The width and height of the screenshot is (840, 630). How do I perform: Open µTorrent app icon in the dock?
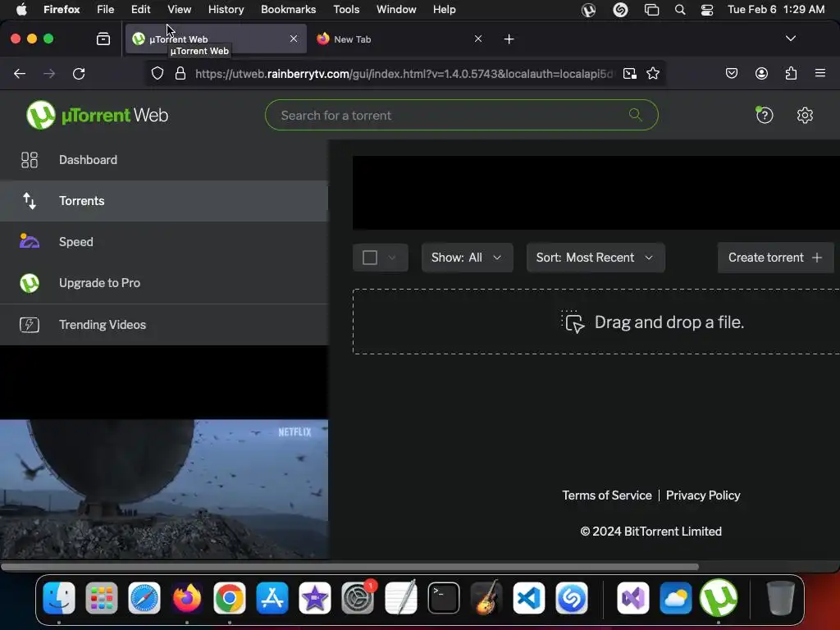click(719, 598)
